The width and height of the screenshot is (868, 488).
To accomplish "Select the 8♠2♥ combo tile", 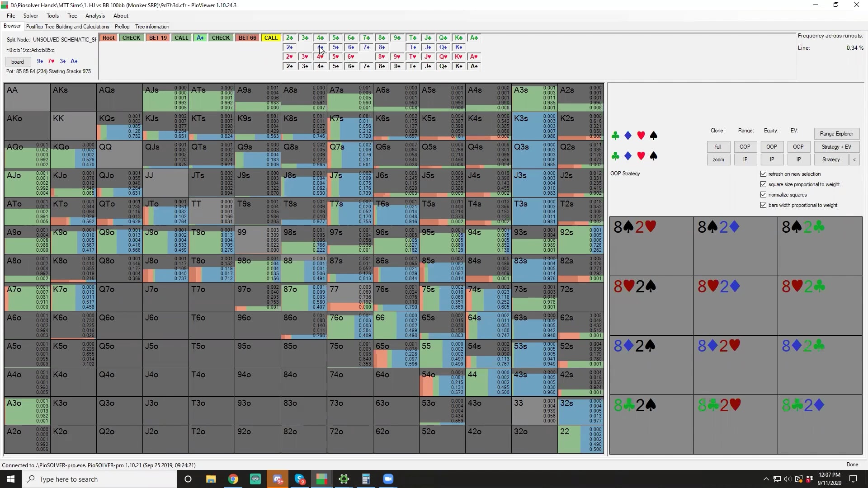I will click(x=651, y=246).
